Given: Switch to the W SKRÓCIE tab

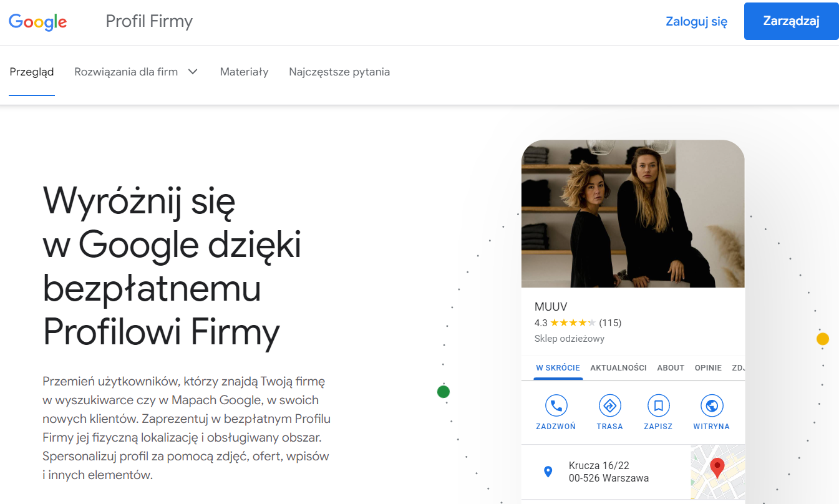Looking at the screenshot, I should 558,368.
